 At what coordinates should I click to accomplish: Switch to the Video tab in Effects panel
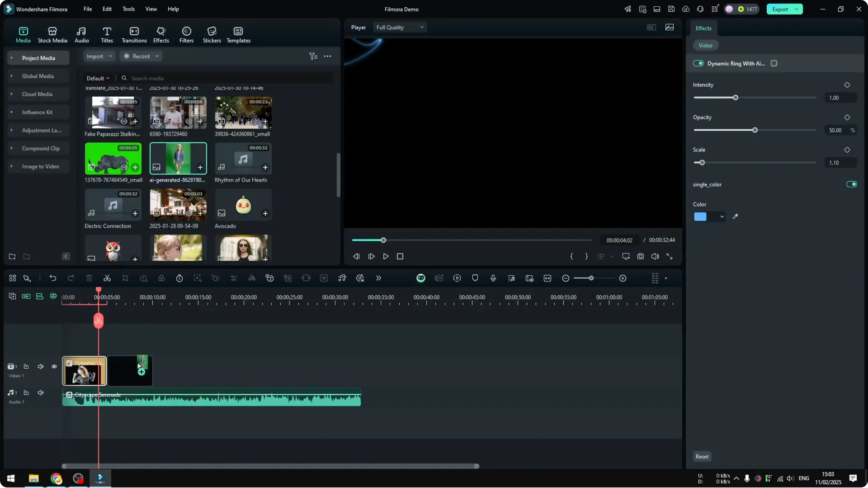click(706, 45)
